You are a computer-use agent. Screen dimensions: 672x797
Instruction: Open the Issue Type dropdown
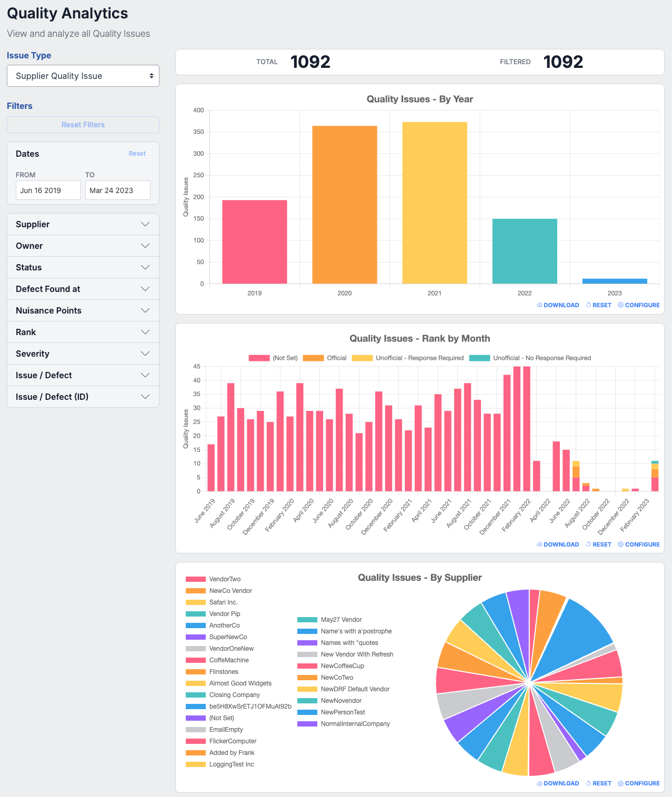(83, 76)
